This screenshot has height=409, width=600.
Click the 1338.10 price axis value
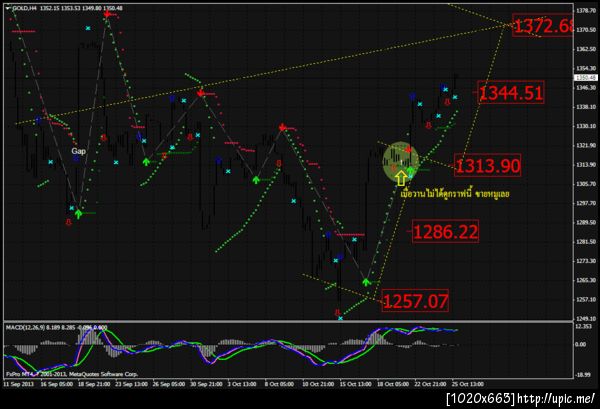tap(586, 107)
